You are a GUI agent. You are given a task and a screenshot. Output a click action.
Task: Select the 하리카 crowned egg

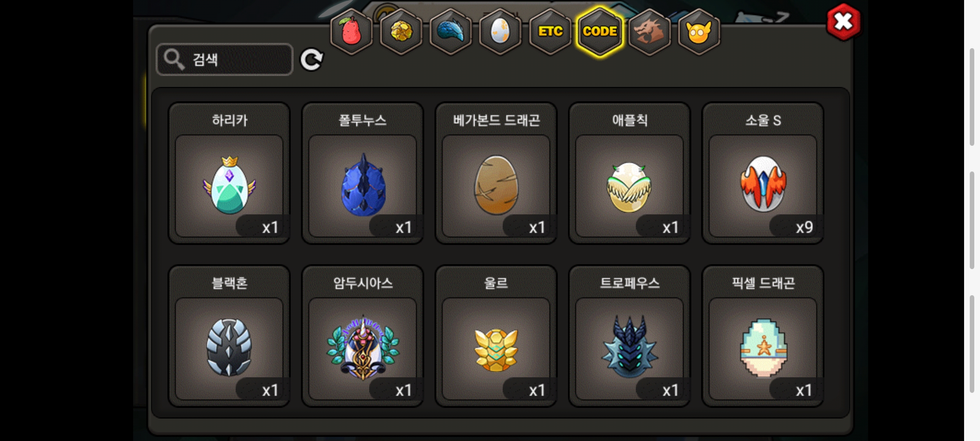[x=229, y=173]
